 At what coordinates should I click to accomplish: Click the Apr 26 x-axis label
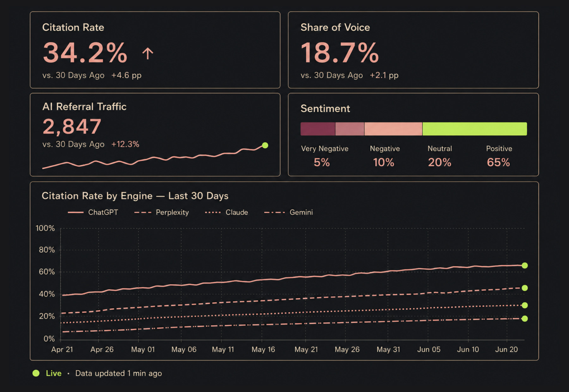coord(102,350)
